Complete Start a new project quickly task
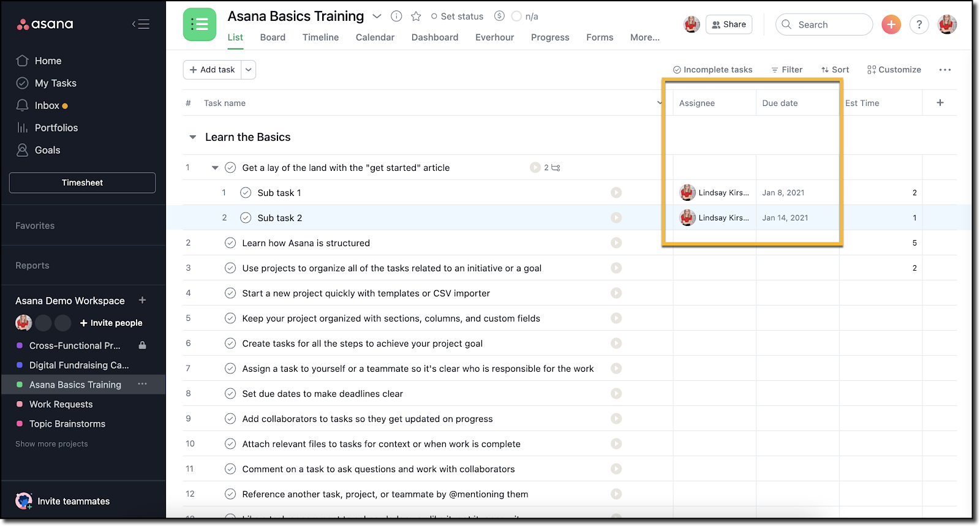 pyautogui.click(x=230, y=293)
